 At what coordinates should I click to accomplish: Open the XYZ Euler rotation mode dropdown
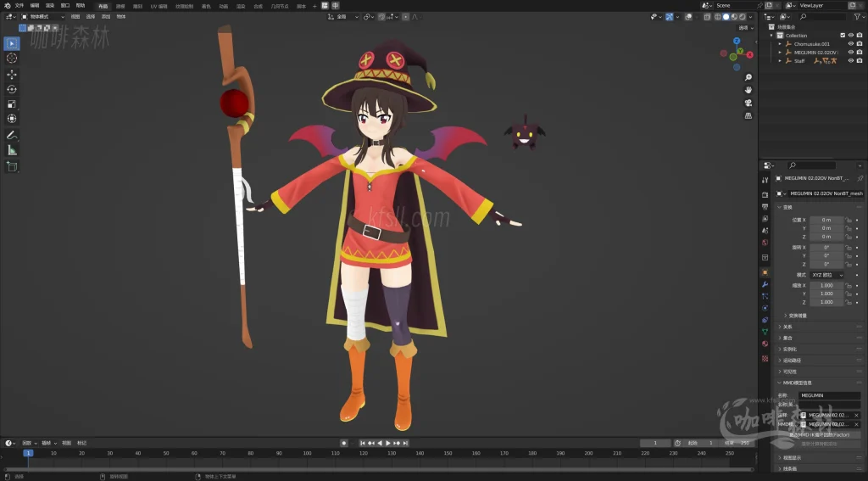click(x=827, y=275)
